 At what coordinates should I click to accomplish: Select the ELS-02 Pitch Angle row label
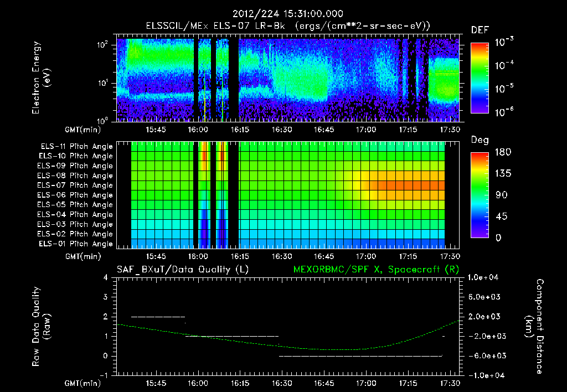tap(75, 234)
